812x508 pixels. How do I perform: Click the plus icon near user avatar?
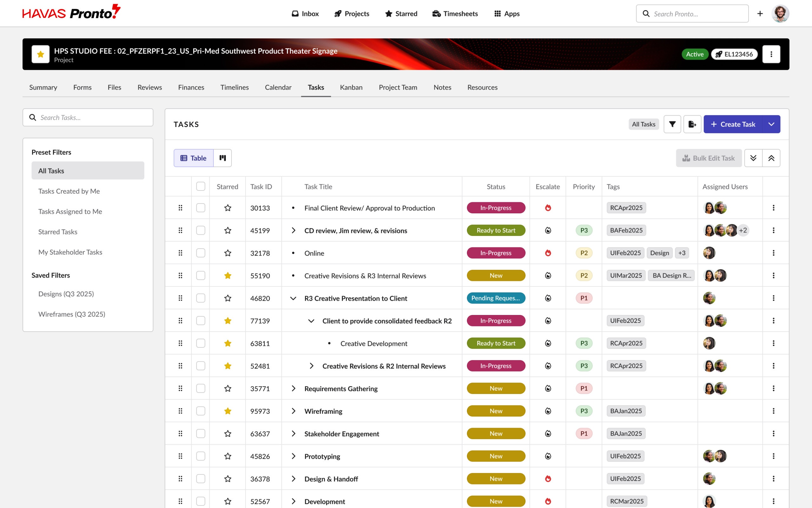(760, 13)
